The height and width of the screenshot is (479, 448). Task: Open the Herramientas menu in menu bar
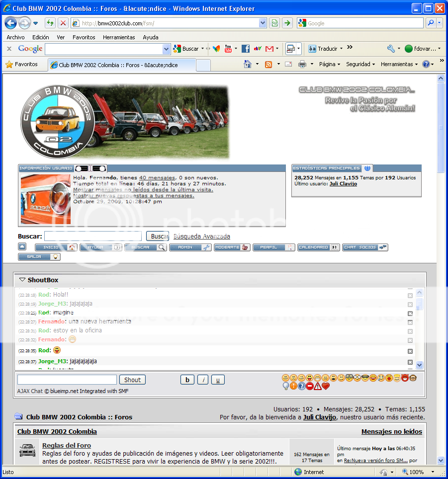(119, 37)
